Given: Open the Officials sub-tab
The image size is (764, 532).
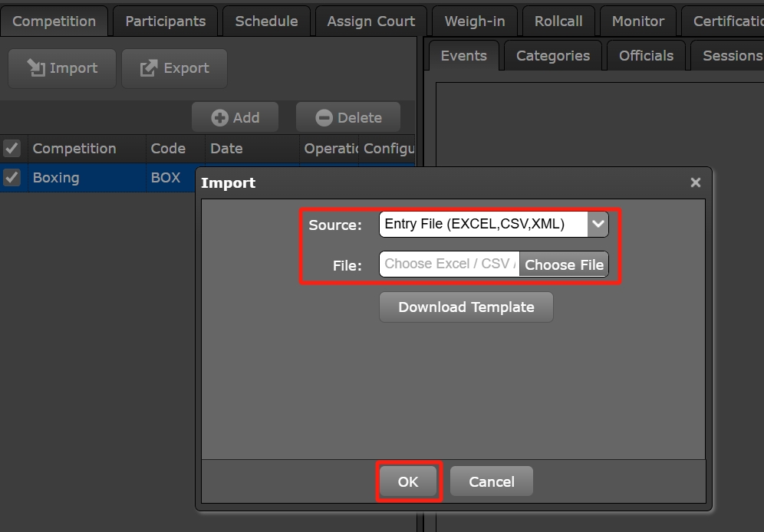Looking at the screenshot, I should (646, 56).
